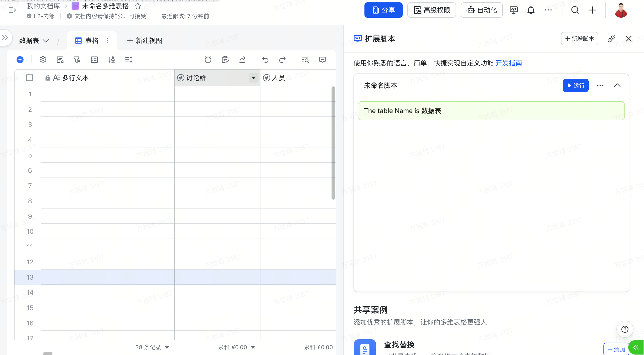644x355 pixels.
Task: Open the sort A-Z icon
Action: 111,60
